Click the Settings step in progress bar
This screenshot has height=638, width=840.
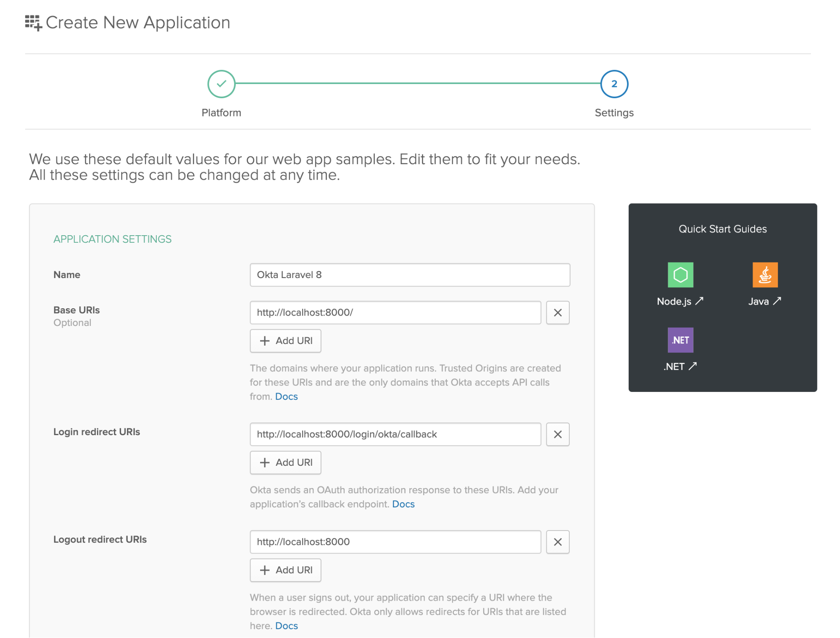coord(614,83)
